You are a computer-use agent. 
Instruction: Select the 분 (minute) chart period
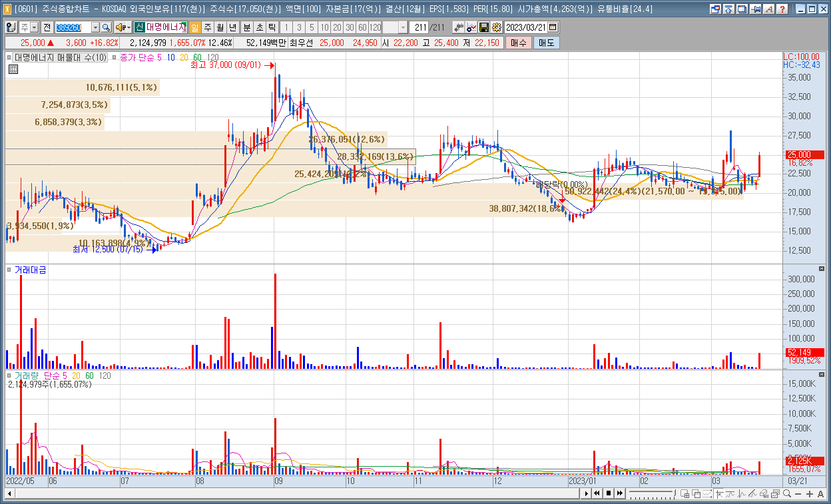point(246,27)
